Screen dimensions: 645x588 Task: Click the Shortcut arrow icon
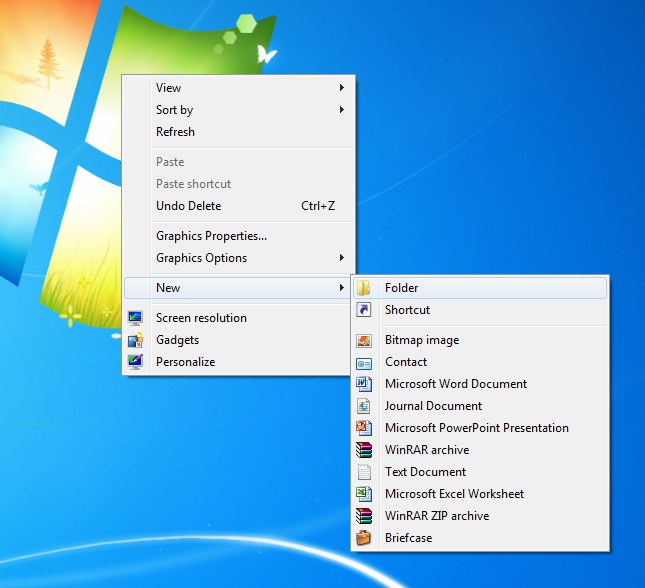click(x=364, y=310)
